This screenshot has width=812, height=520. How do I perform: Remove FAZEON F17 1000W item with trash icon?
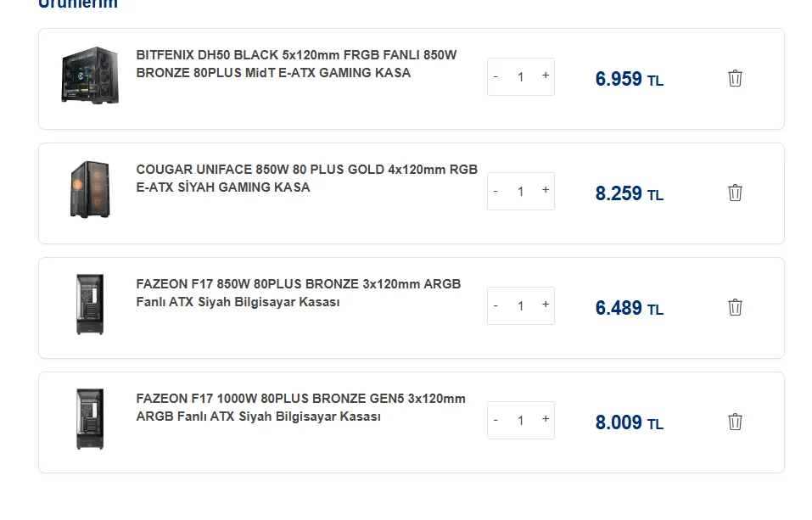coord(735,422)
